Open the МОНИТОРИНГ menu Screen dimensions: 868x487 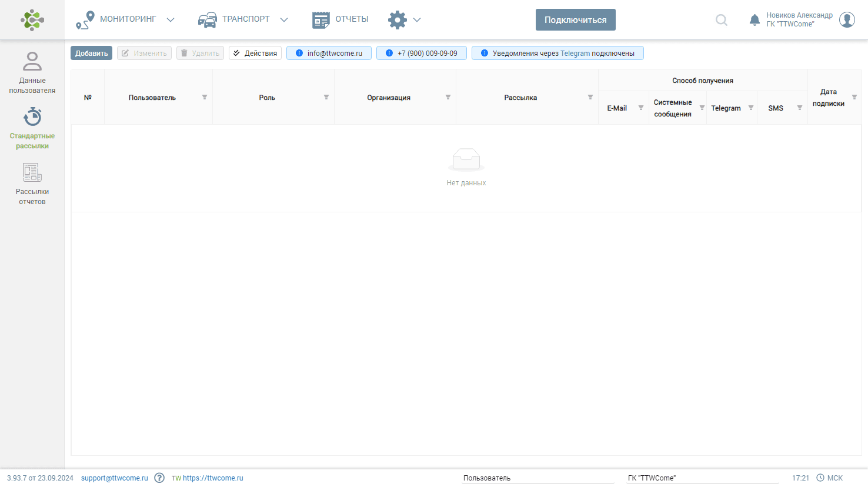128,19
